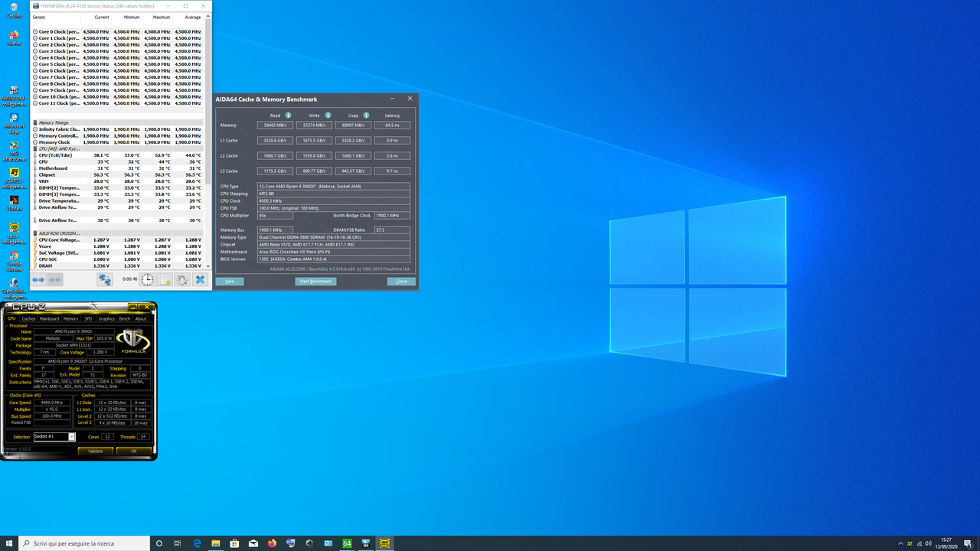Launch Firefox from the desktop icon
Image resolution: width=980 pixels, height=551 pixels.
pyautogui.click(x=14, y=38)
